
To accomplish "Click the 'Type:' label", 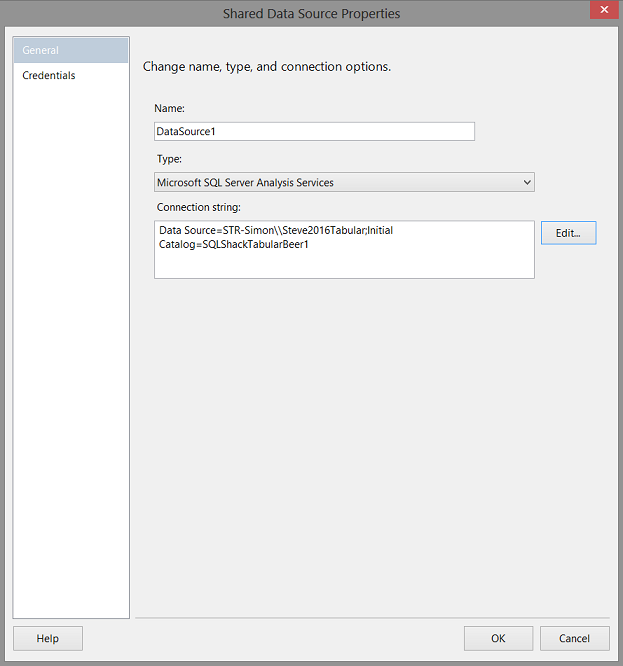I will coord(169,158).
